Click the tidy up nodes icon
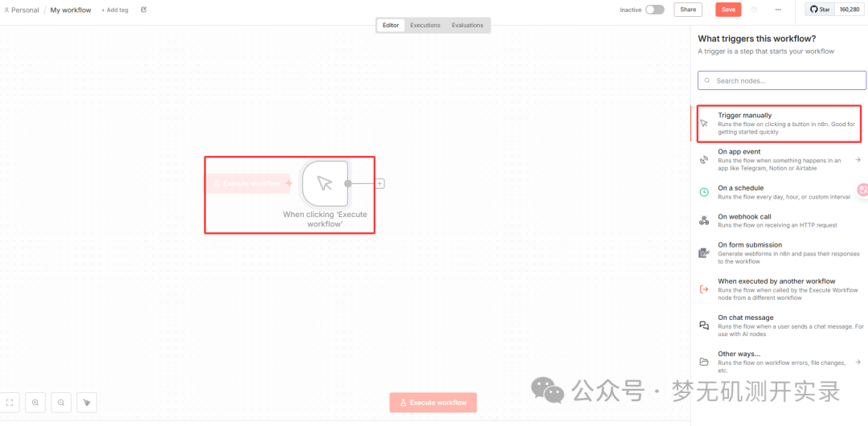This screenshot has width=868, height=426. [x=87, y=403]
